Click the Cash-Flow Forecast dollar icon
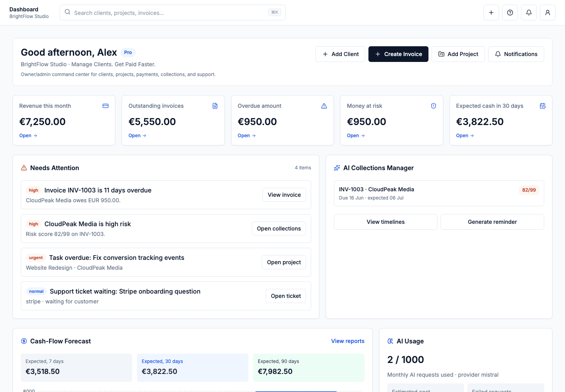Screen dimensions: 565x392 (24, 341)
